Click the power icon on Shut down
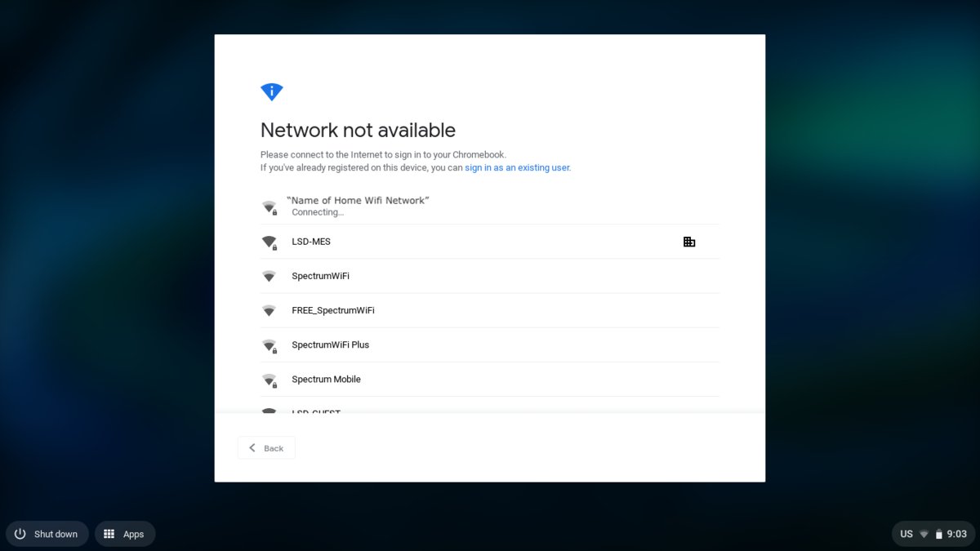 click(20, 534)
